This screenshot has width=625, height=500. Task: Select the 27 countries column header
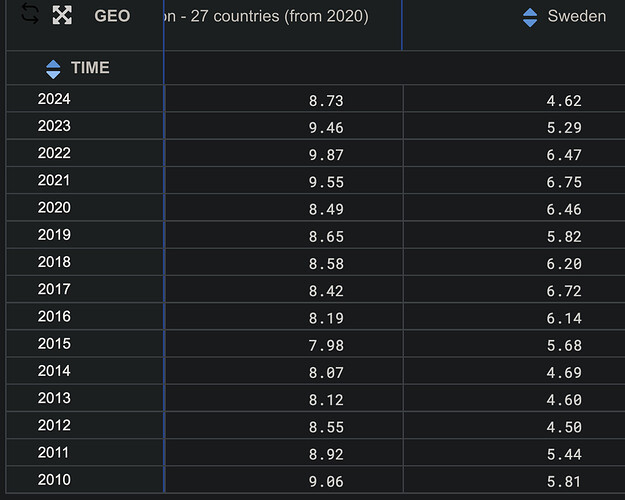265,16
